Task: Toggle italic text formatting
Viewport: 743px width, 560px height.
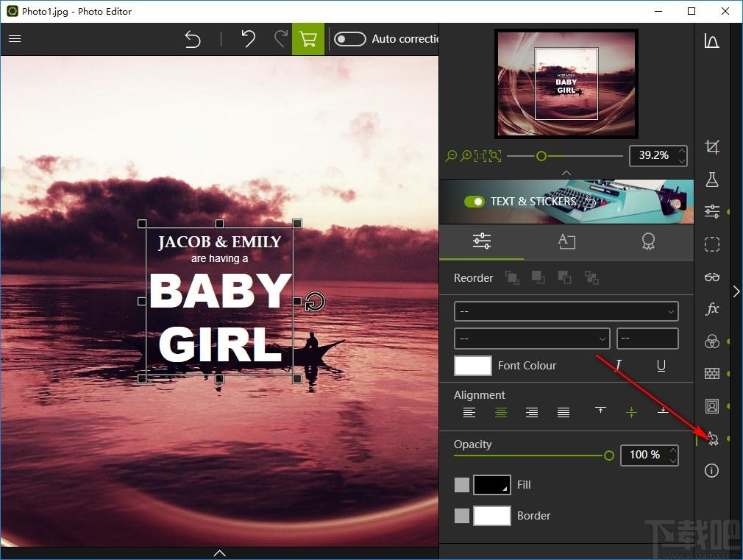Action: (618, 366)
